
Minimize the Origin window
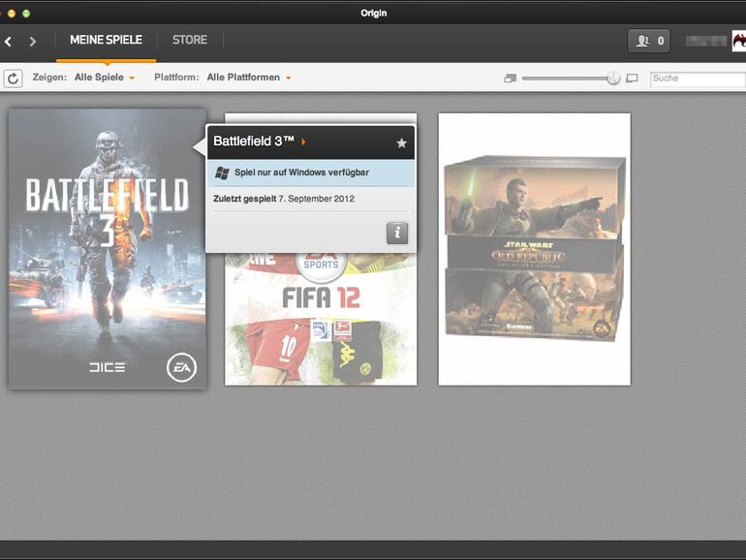(12, 14)
